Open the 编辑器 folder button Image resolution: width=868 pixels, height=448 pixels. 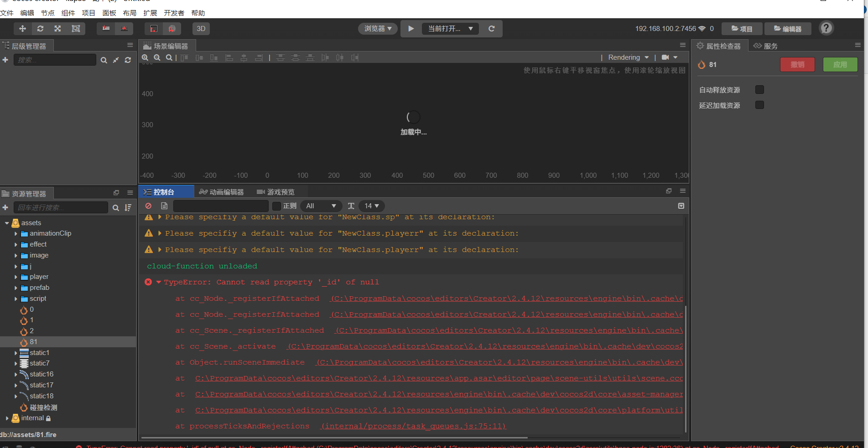coord(788,29)
